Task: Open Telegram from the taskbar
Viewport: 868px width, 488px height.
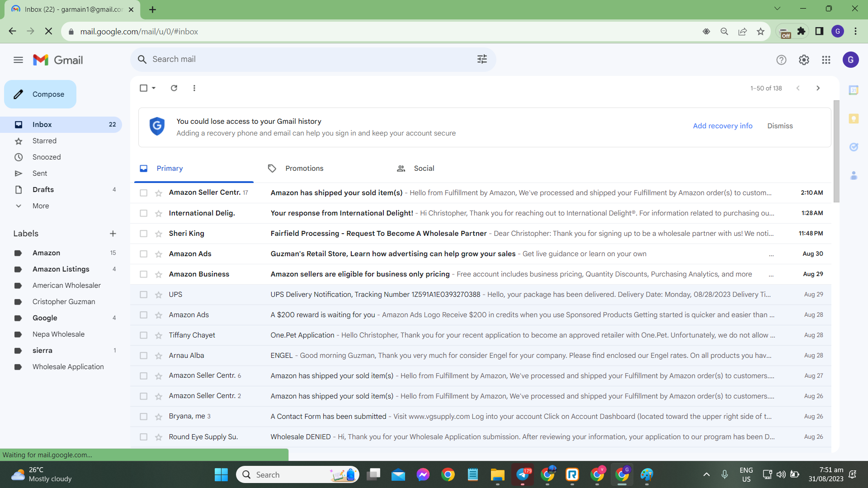Action: (x=523, y=474)
